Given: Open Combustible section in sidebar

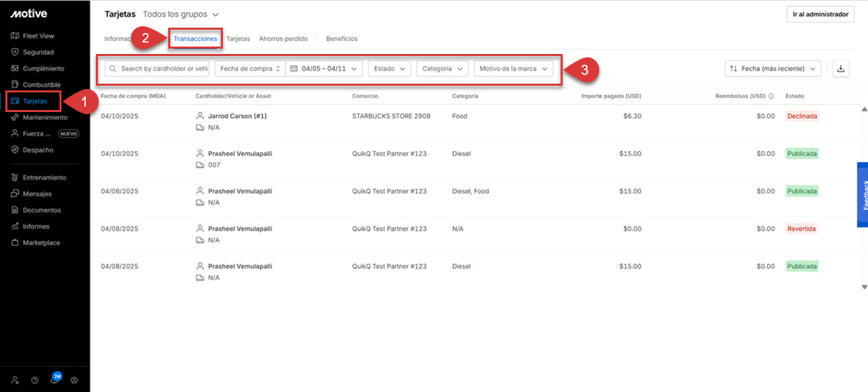Looking at the screenshot, I should point(41,85).
